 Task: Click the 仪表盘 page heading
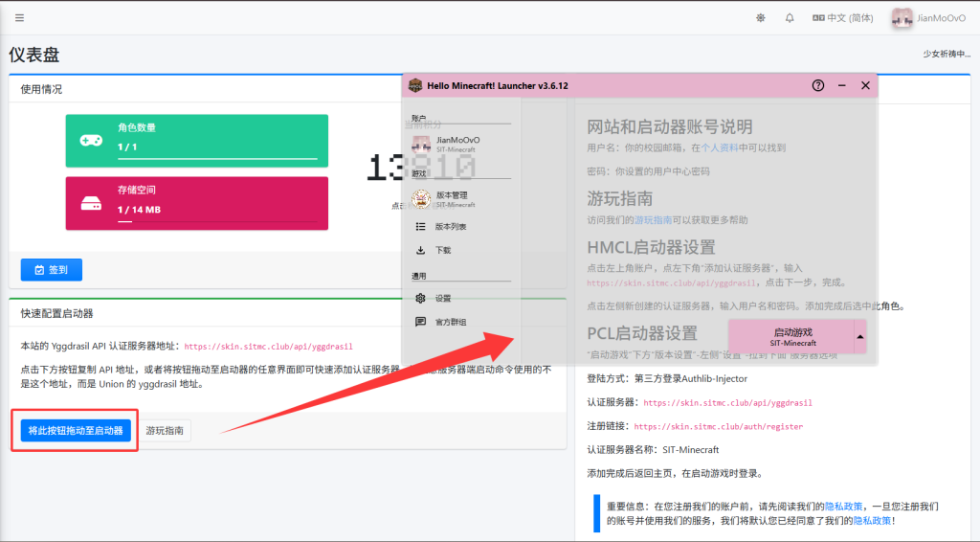(34, 55)
